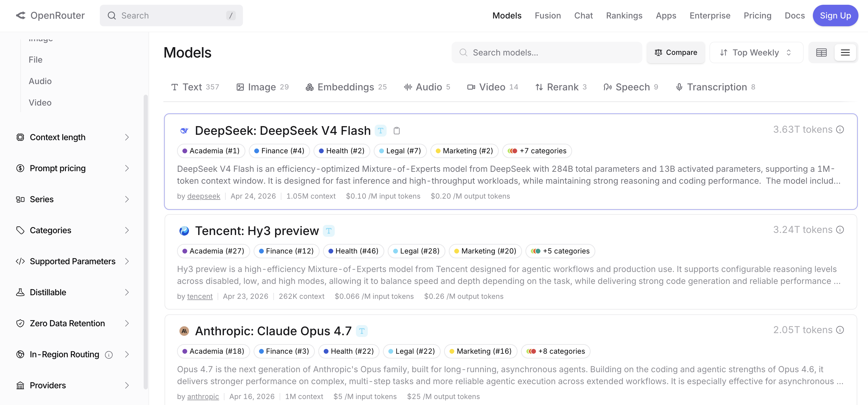Open the Rankings page in navigation
This screenshot has width=868, height=405.
[x=624, y=16]
